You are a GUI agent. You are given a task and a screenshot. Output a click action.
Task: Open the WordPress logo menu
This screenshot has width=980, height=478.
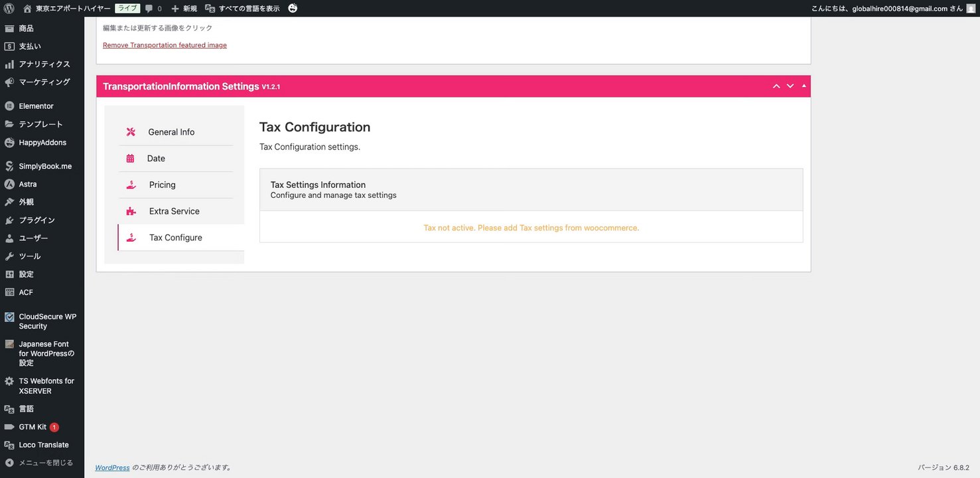9,9
